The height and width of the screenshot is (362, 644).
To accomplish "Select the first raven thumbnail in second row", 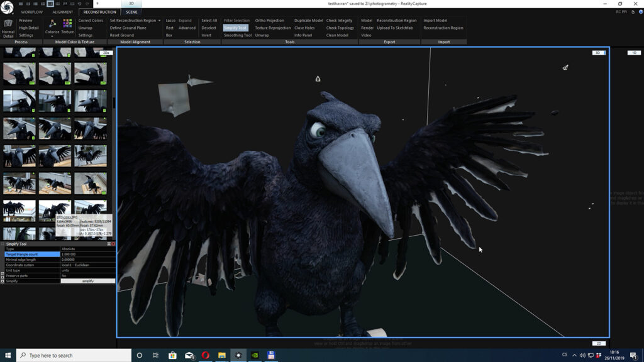I will tap(19, 74).
